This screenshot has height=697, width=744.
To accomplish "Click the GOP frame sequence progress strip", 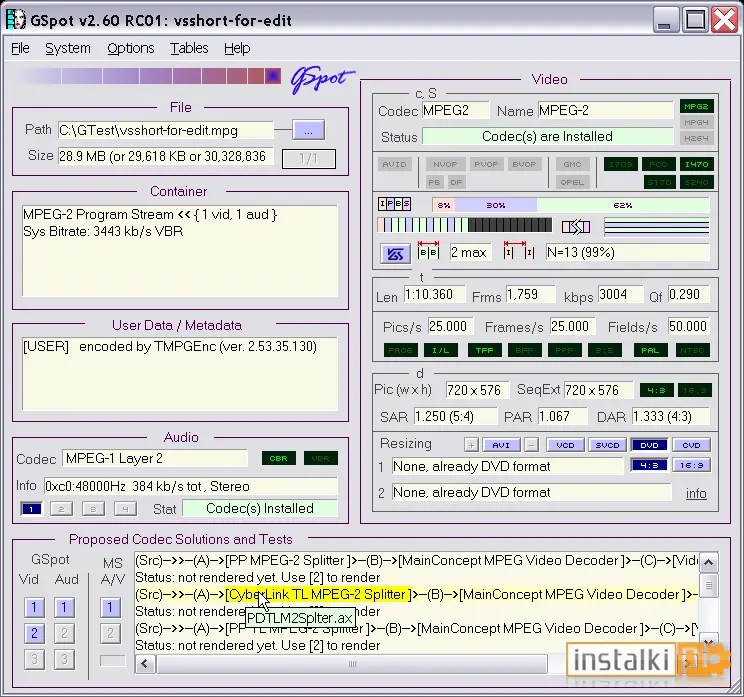I will (465, 225).
